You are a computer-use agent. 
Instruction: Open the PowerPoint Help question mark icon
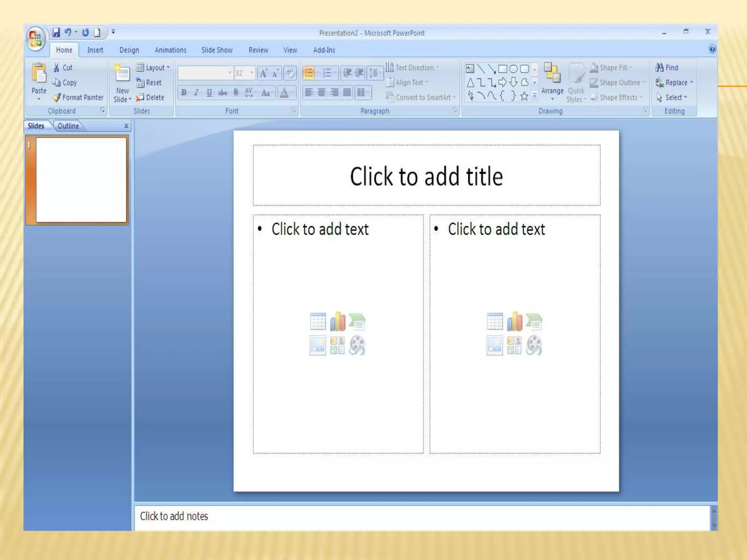712,49
